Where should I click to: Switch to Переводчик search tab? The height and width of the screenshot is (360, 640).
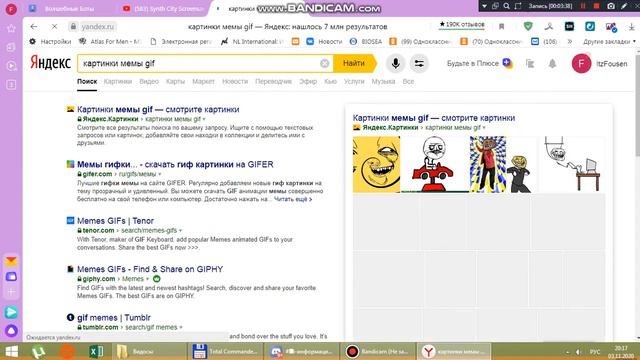(273, 82)
